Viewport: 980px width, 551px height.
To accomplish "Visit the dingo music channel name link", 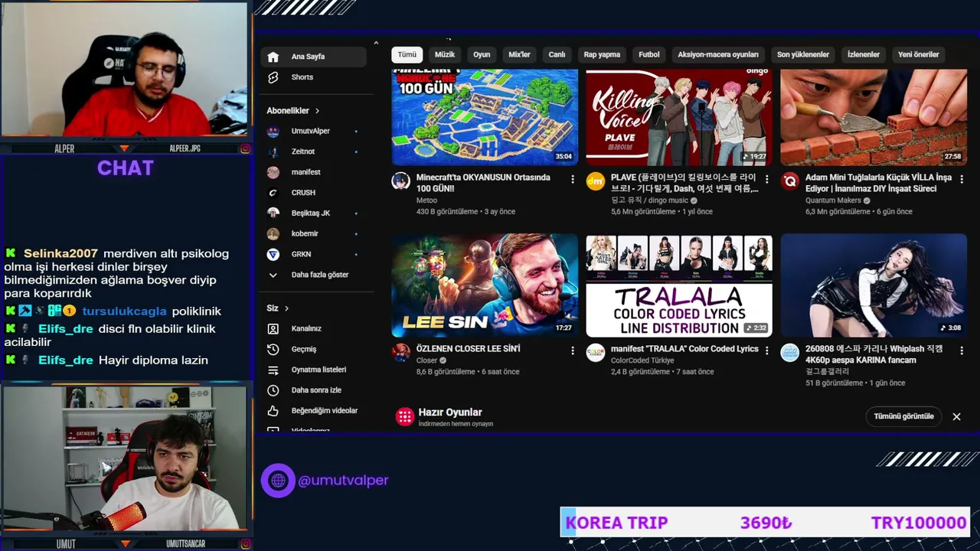I will click(x=650, y=201).
